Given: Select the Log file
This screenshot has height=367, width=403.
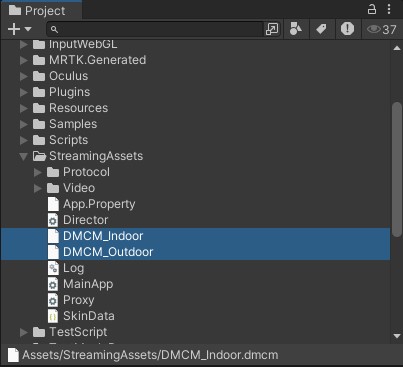Looking at the screenshot, I should coord(74,268).
